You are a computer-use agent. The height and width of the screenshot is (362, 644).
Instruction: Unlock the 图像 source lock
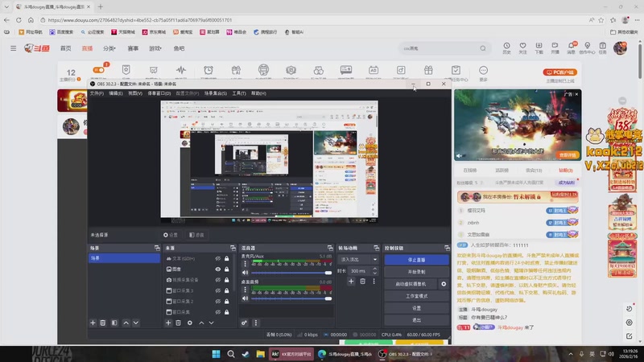[227, 269]
